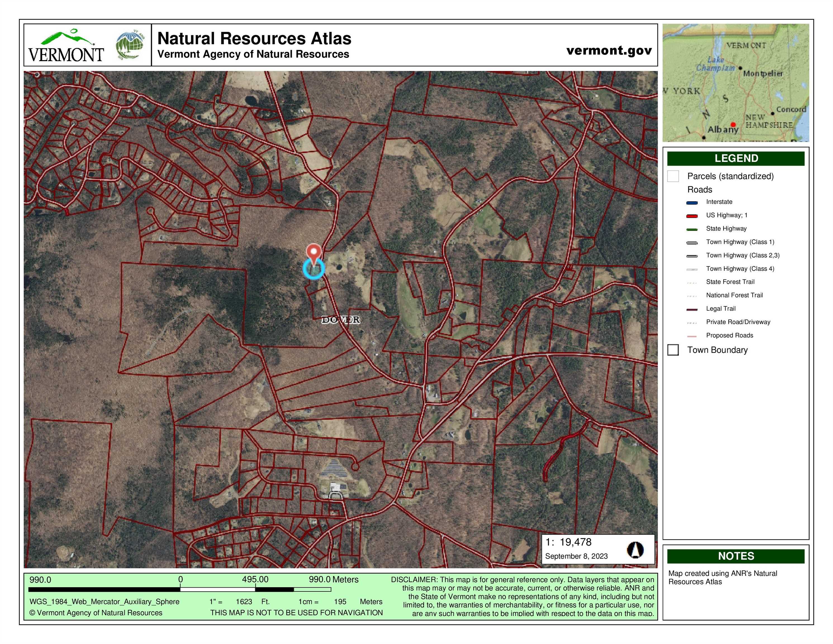Click the Roads legend heading
Image resolution: width=833 pixels, height=644 pixels.
(699, 190)
